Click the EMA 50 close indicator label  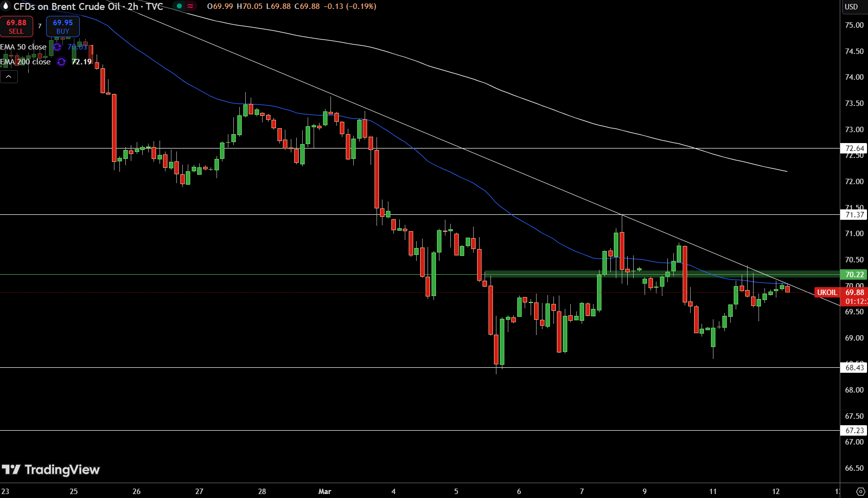click(23, 47)
